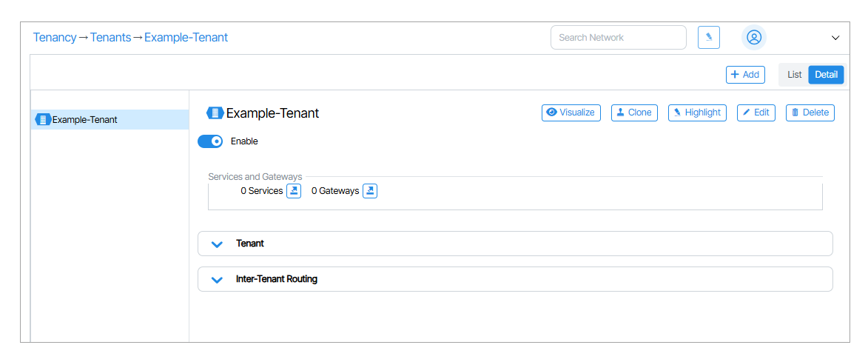Click the Highlight button
The image size is (868, 362).
[697, 113]
